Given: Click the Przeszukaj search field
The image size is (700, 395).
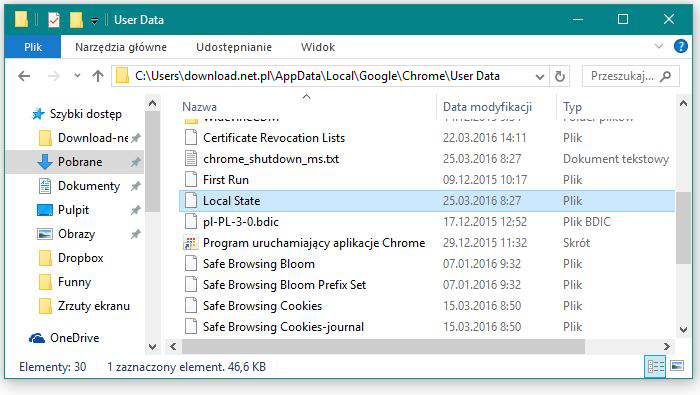Looking at the screenshot, I should coord(630,76).
